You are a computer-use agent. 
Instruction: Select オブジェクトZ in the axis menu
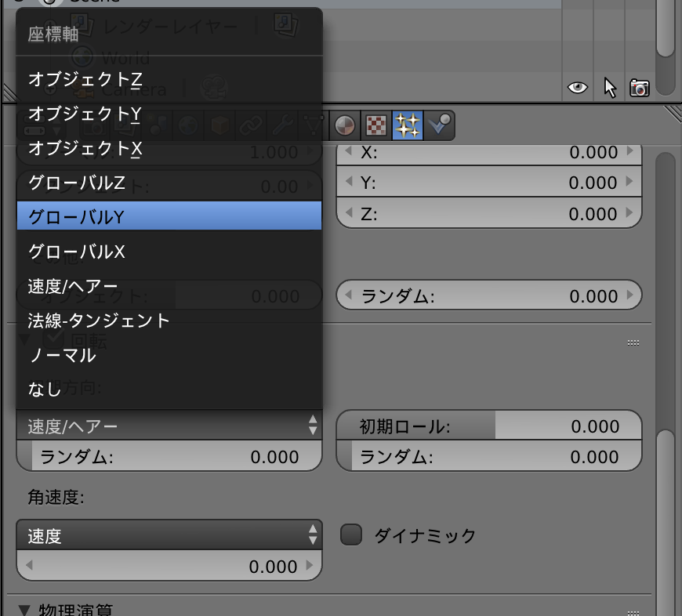pyautogui.click(x=169, y=79)
